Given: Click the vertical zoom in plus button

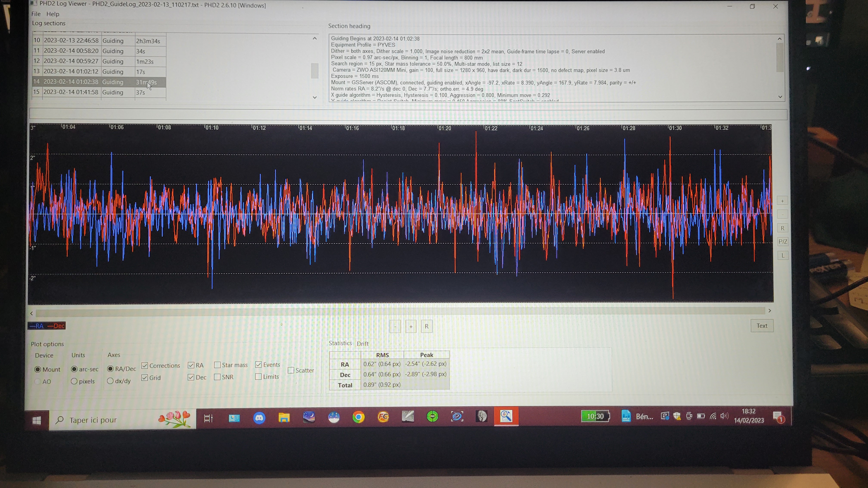Looking at the screenshot, I should 782,201.
